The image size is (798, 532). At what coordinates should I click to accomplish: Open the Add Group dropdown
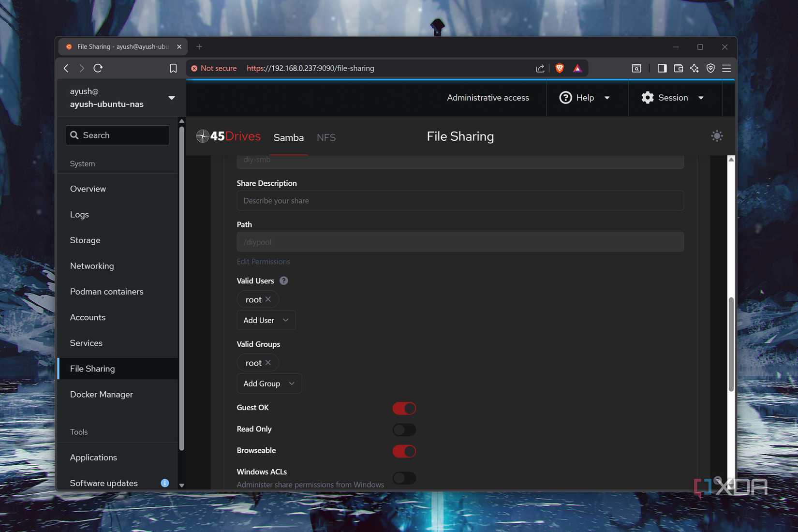(x=269, y=384)
